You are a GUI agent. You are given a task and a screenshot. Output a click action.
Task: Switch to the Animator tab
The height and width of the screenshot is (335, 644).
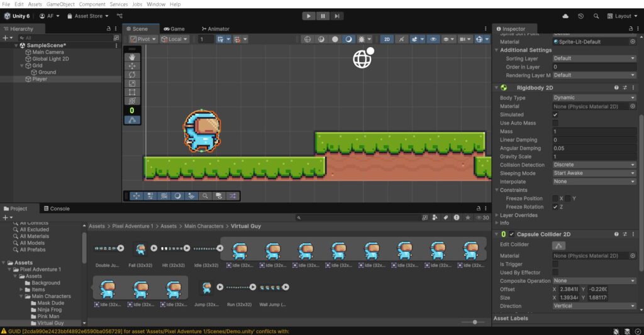(x=215, y=29)
